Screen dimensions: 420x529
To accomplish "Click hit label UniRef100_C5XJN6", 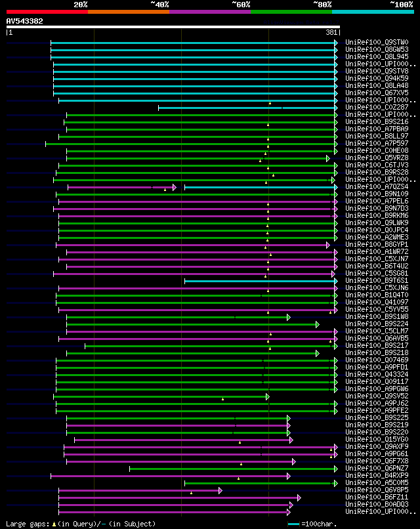I will (377, 287).
